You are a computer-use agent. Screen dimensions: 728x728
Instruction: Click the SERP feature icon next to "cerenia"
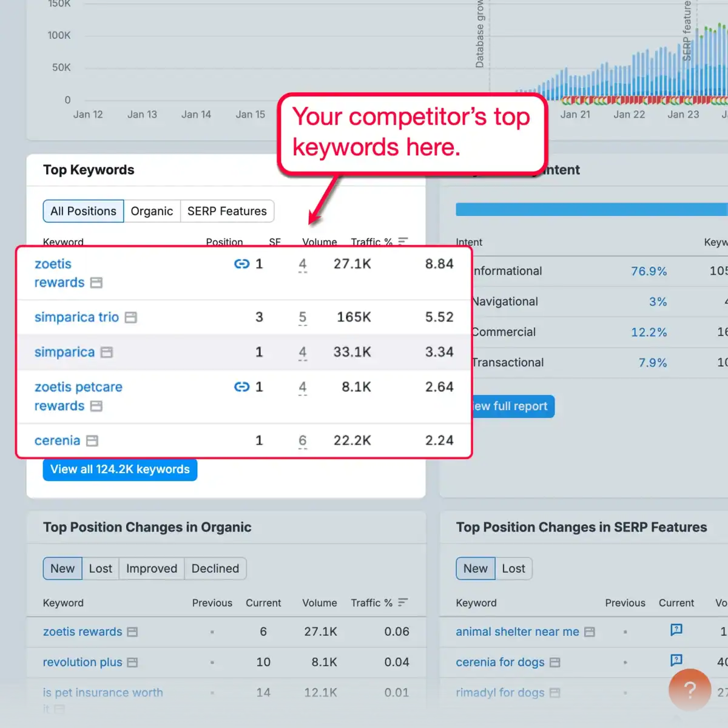point(92,441)
